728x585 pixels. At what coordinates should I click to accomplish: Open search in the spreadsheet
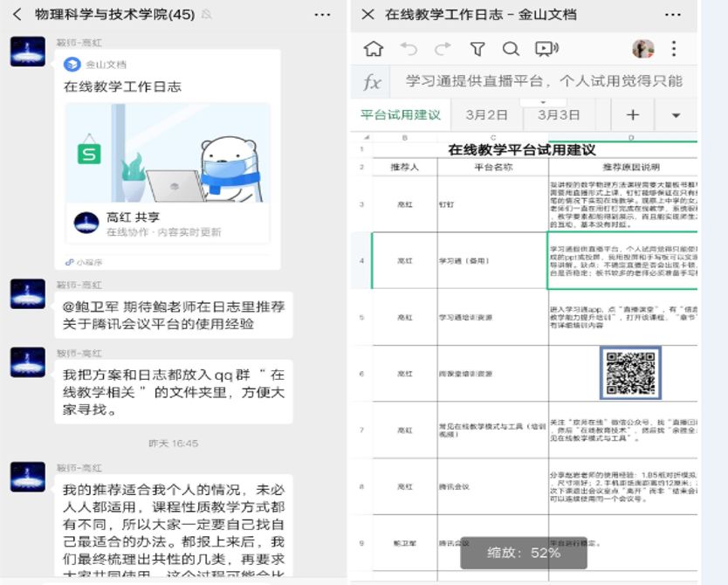point(511,49)
